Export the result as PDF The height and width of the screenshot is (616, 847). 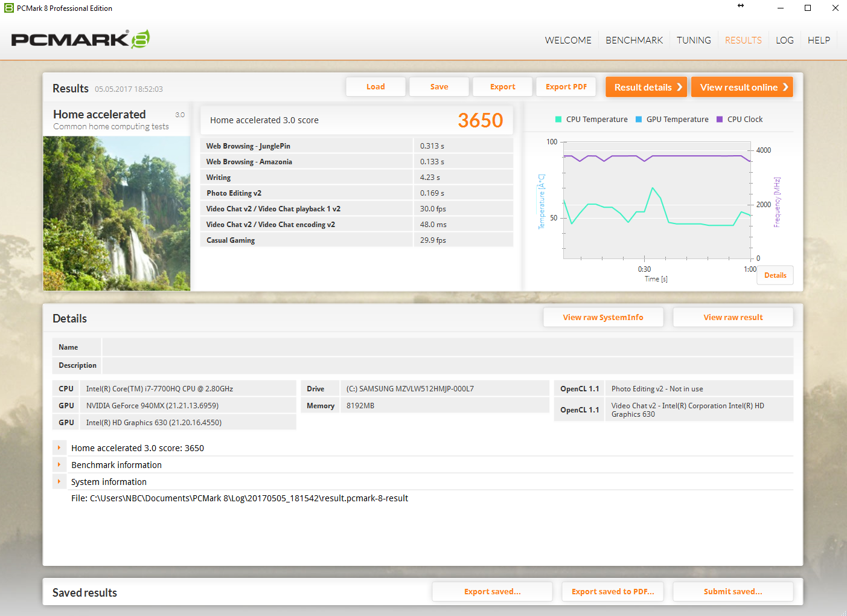coord(566,87)
